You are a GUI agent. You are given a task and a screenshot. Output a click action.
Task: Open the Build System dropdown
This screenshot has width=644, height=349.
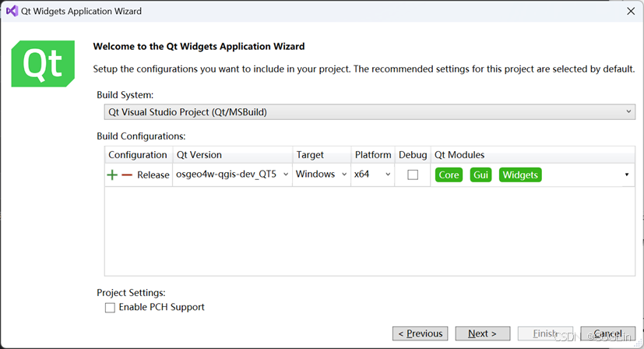pyautogui.click(x=369, y=112)
